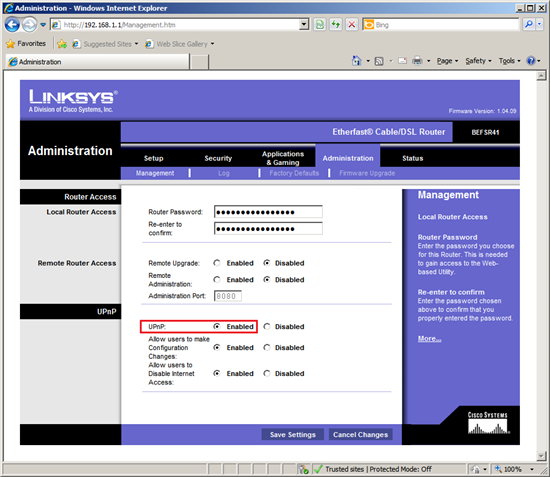Disable Allow users to Disable Internet Access
The height and width of the screenshot is (477, 550).
(x=267, y=374)
